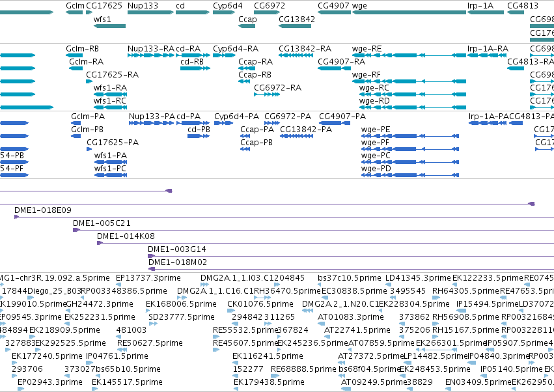This screenshot has width=554, height=392.
Task: Select transcript label Ccap-RA
Action: click(256, 62)
